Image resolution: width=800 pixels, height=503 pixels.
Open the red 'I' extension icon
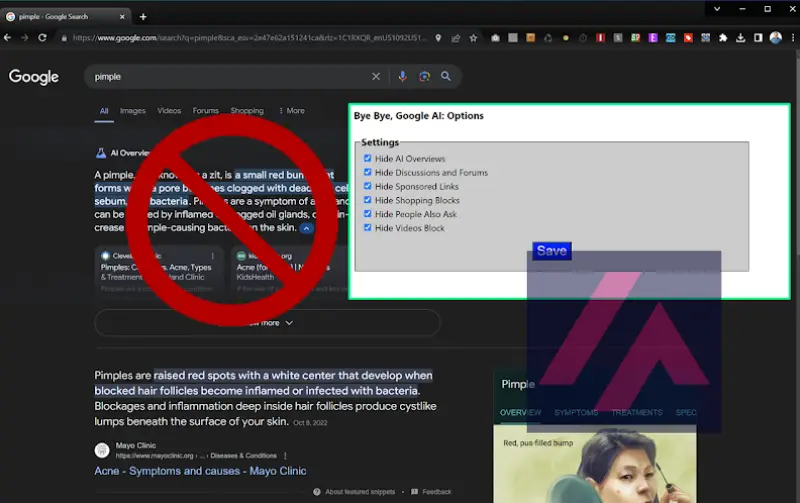pos(601,38)
